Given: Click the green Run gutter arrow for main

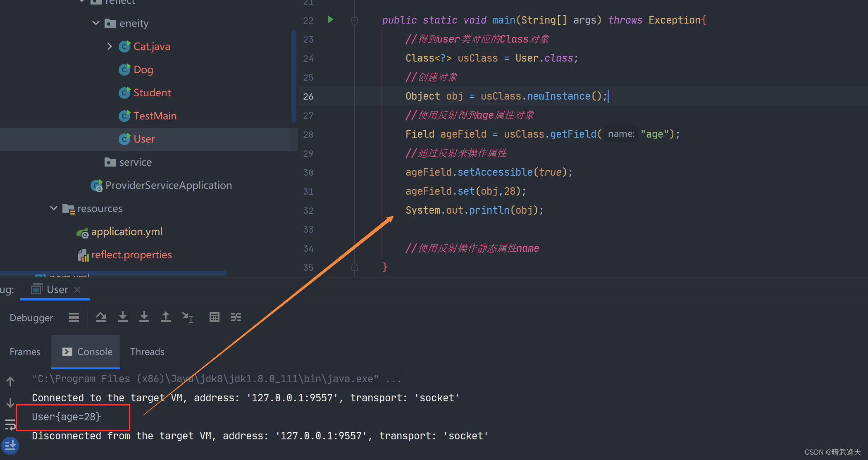Looking at the screenshot, I should pyautogui.click(x=330, y=19).
